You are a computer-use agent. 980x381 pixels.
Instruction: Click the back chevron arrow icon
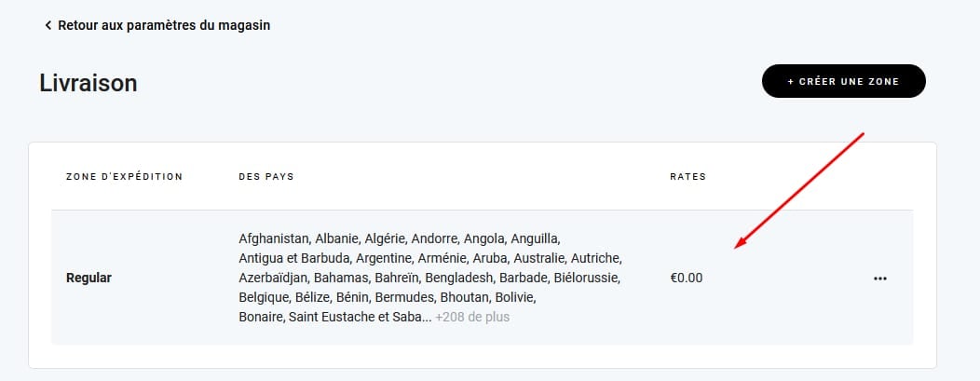[48, 25]
